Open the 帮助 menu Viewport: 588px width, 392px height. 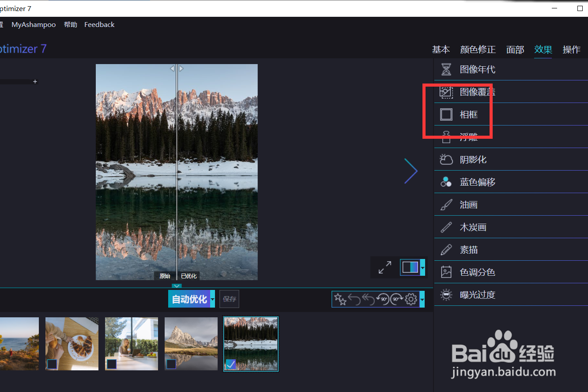tap(70, 25)
